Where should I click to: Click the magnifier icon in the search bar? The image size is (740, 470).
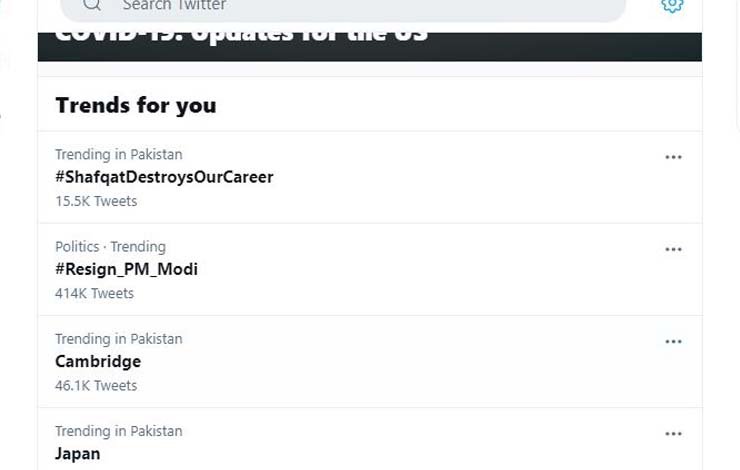pos(92,5)
